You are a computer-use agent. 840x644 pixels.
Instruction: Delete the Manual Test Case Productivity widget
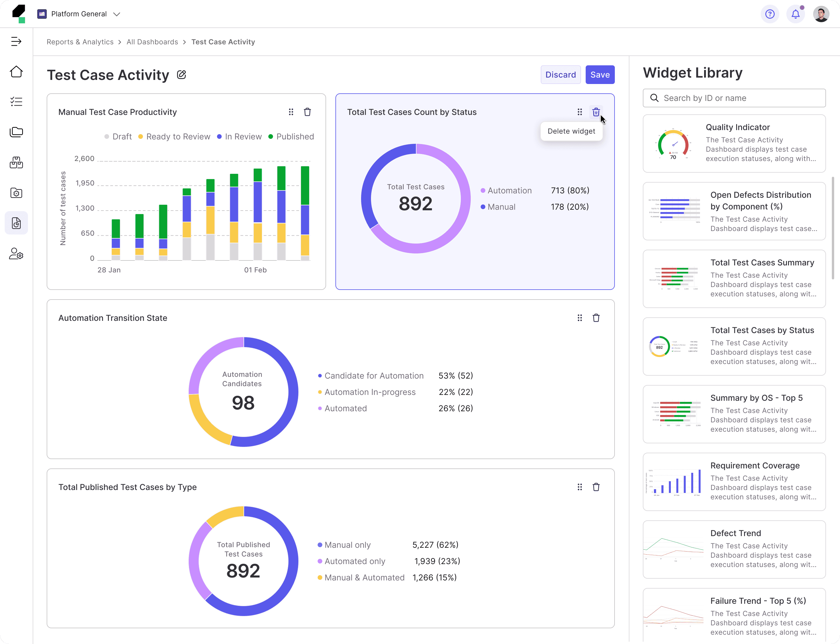[307, 112]
